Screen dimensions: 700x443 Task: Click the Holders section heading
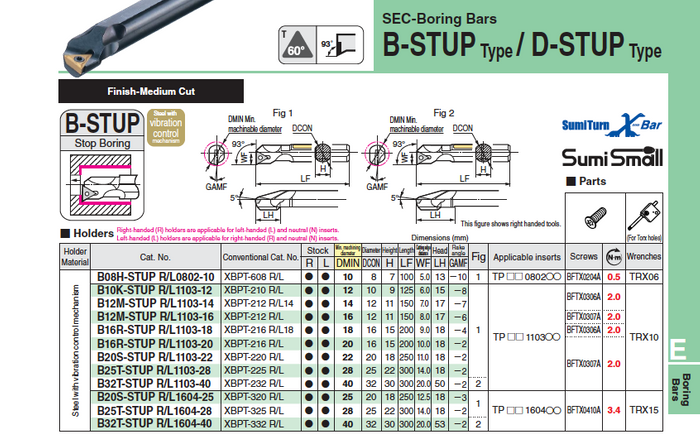click(88, 233)
